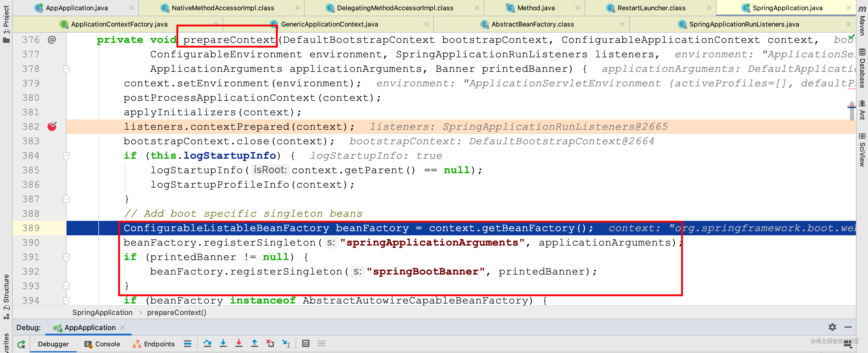Click "springApplicationArguments" string on line 390
This screenshot has height=353, width=868.
click(x=432, y=242)
